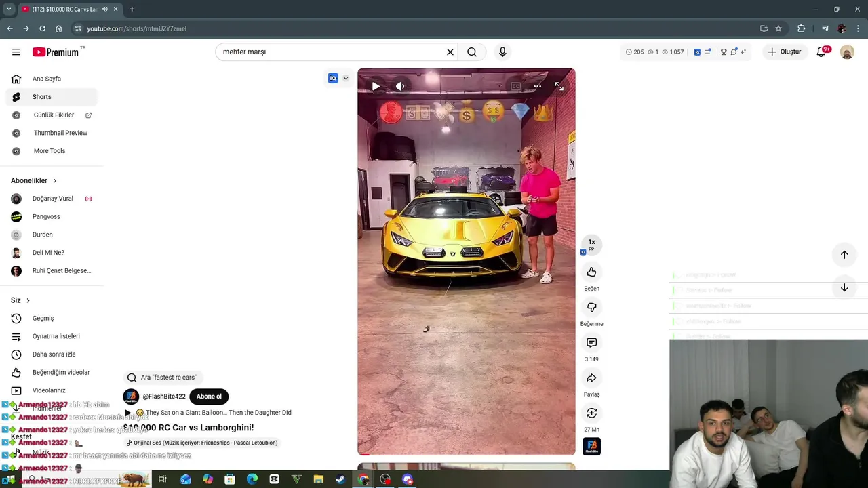
Task: Click the magnifier search button
Action: tap(472, 52)
